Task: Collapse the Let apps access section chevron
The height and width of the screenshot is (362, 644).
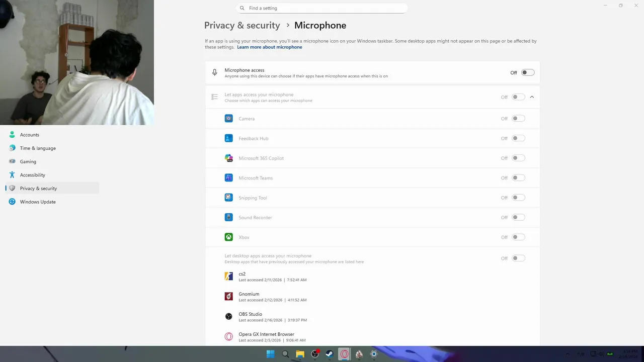Action: [x=532, y=97]
